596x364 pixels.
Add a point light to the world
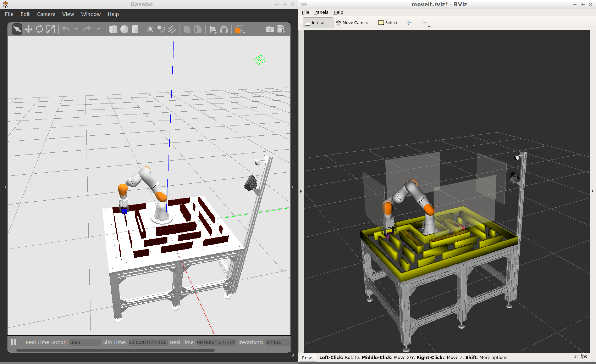pos(150,29)
